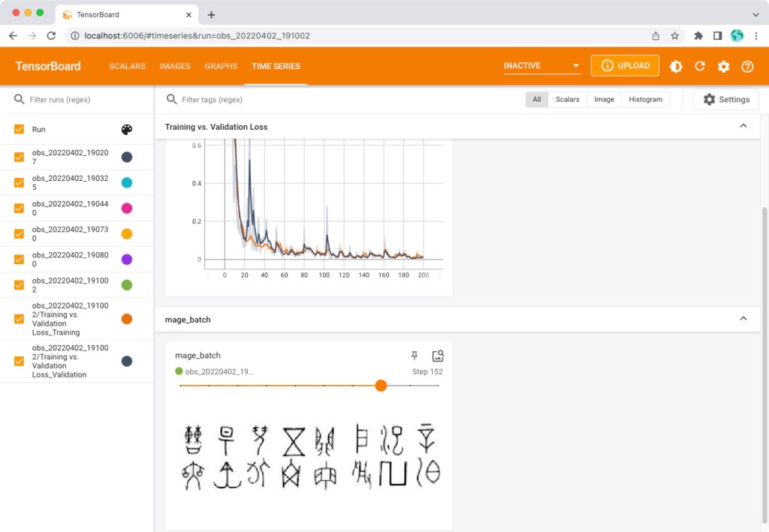Screen dimensions: 769x532
Task: View mage_batch image at actual size
Action: [438, 356]
